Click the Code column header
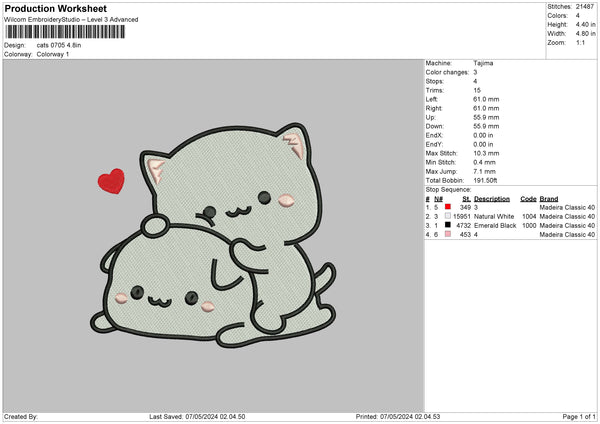 (x=529, y=199)
